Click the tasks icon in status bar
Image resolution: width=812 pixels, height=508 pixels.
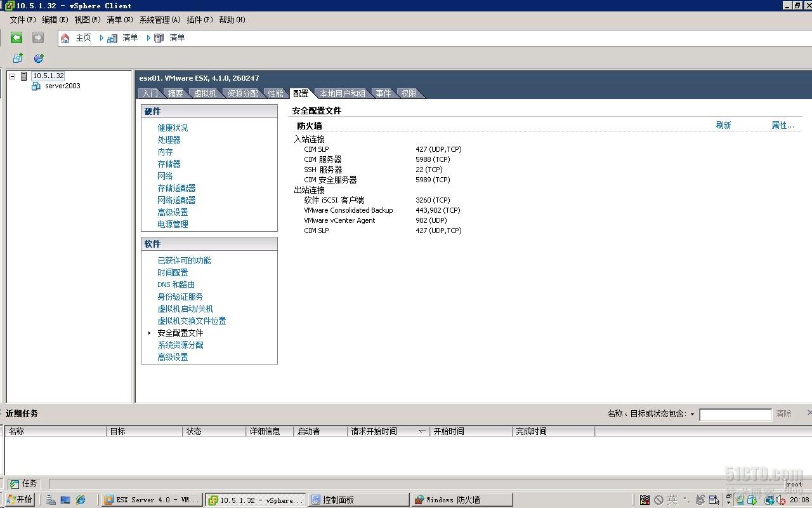[14, 484]
